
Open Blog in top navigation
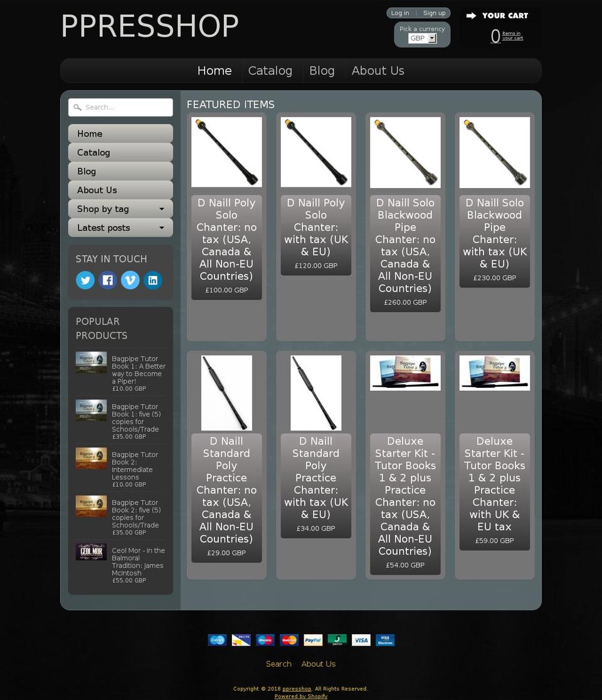click(x=322, y=71)
